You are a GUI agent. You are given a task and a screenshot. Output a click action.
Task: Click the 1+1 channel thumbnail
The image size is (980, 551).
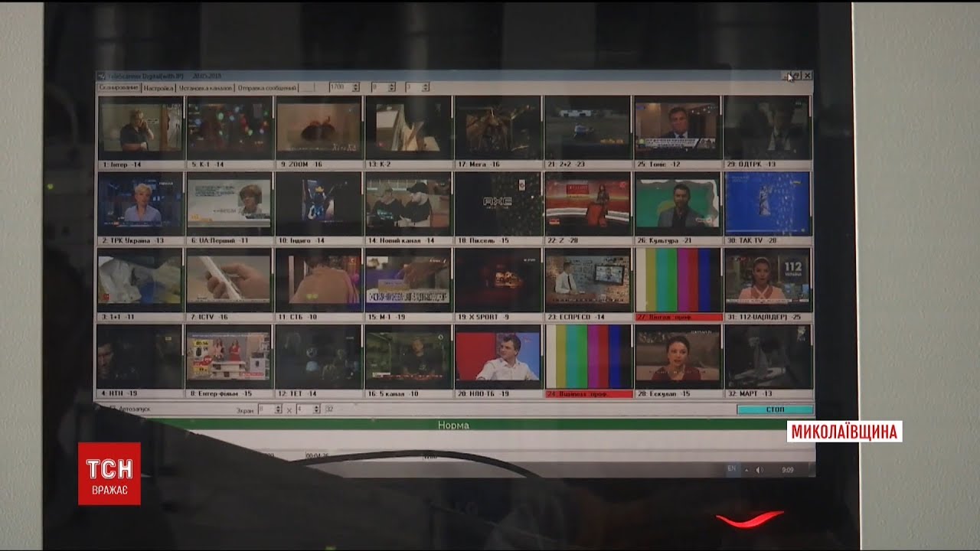pyautogui.click(x=140, y=279)
